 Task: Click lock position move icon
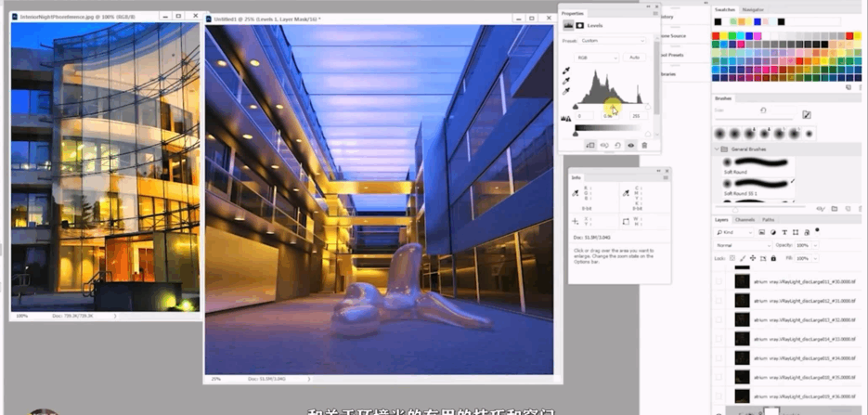753,258
